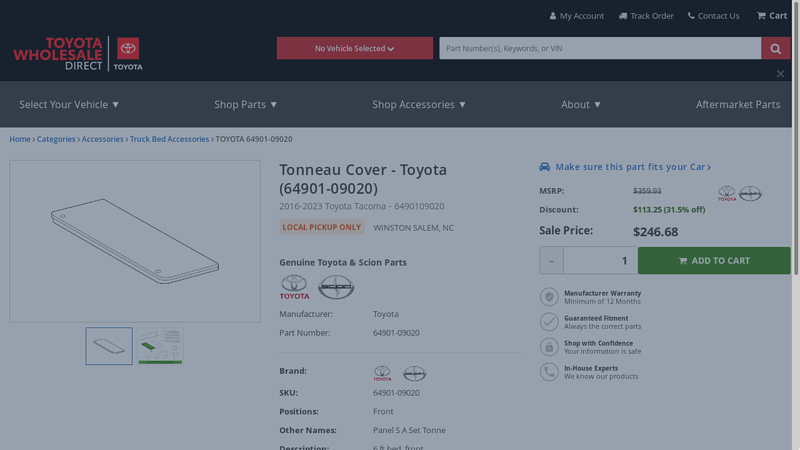Open the No Vehicle Selected dropdown
The image size is (800, 450).
tap(354, 48)
